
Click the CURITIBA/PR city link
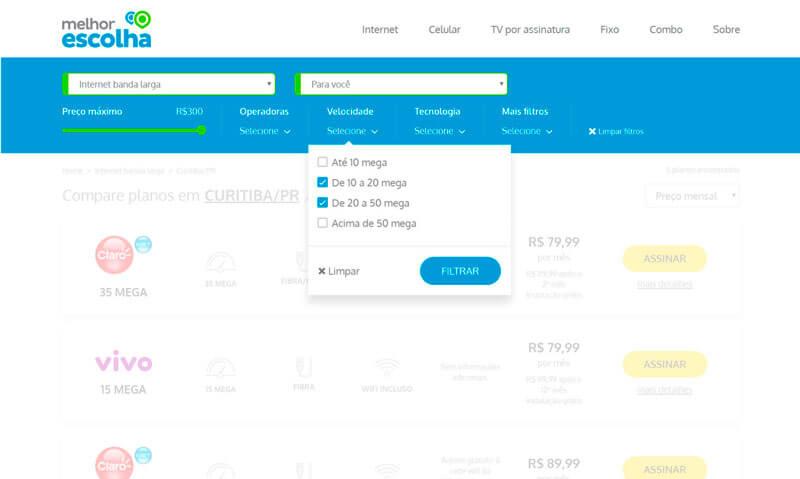252,195
